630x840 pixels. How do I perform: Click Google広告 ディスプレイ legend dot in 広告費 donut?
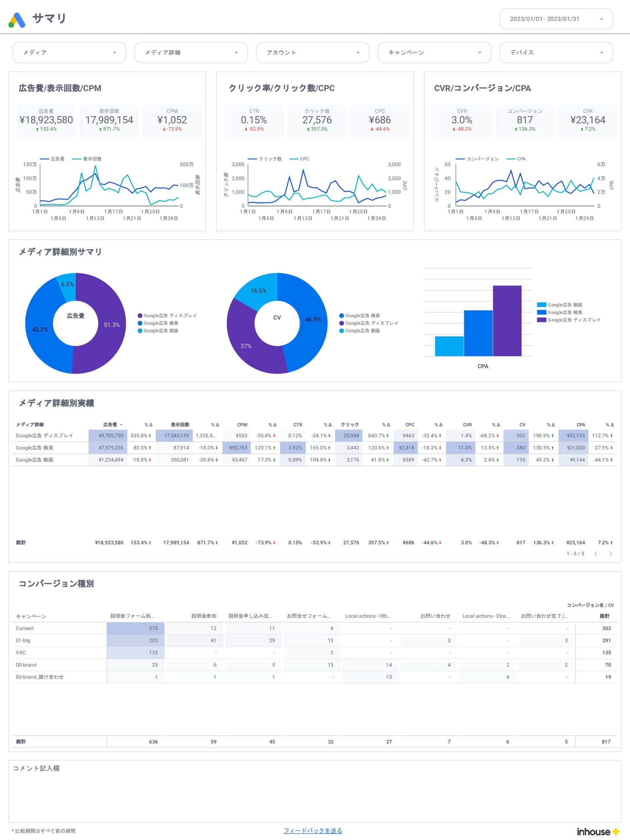click(140, 316)
